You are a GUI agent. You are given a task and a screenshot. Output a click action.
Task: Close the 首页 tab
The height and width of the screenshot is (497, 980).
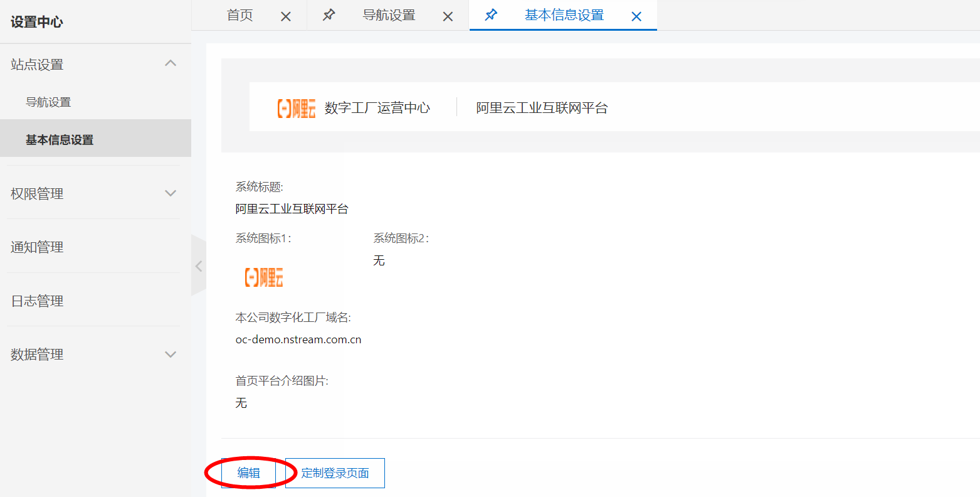pyautogui.click(x=286, y=17)
